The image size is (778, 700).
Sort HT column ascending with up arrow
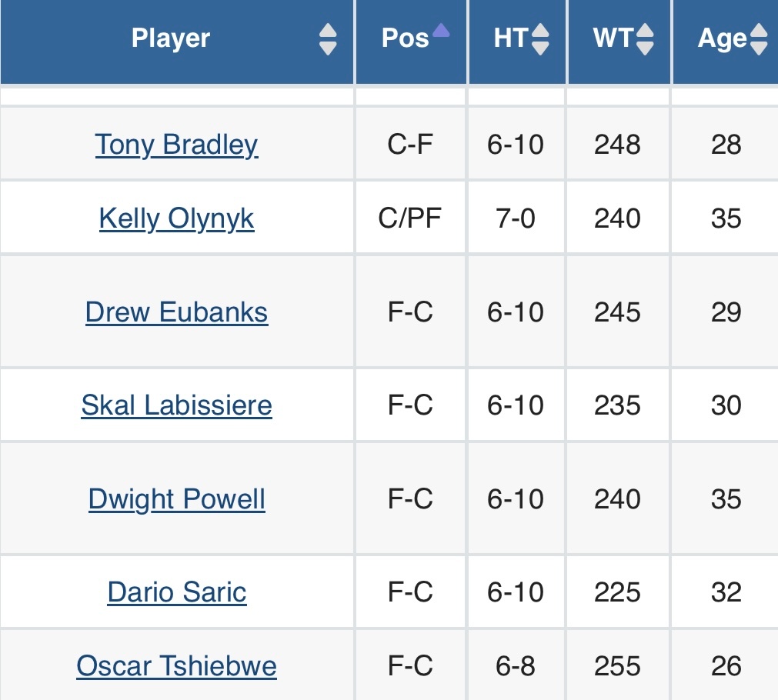(540, 30)
